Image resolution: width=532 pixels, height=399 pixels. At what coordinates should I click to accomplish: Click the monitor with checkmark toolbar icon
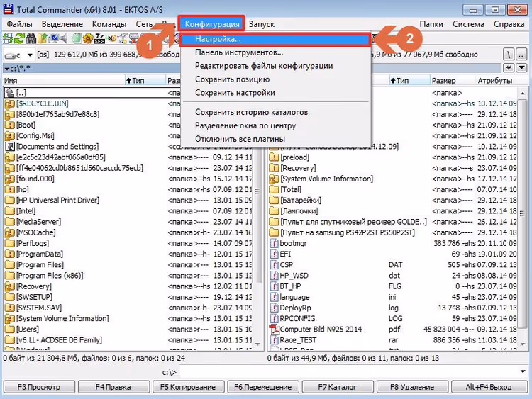pos(54,38)
